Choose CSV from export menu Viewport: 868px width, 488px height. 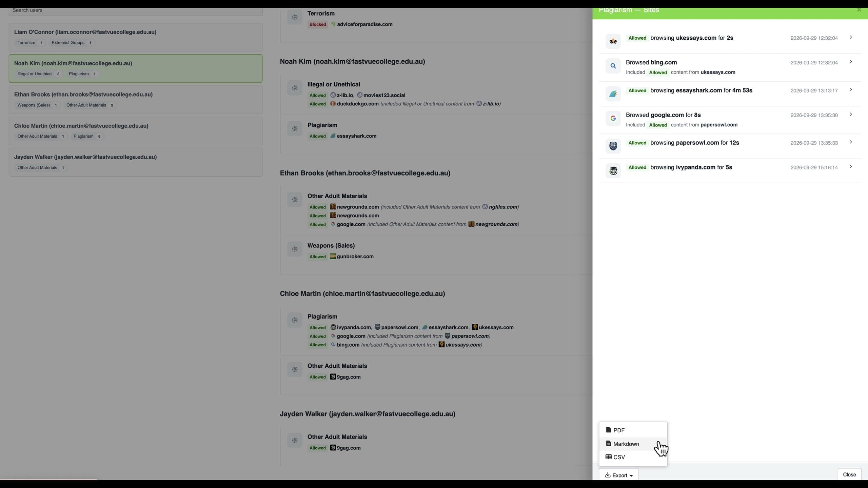(x=633, y=457)
